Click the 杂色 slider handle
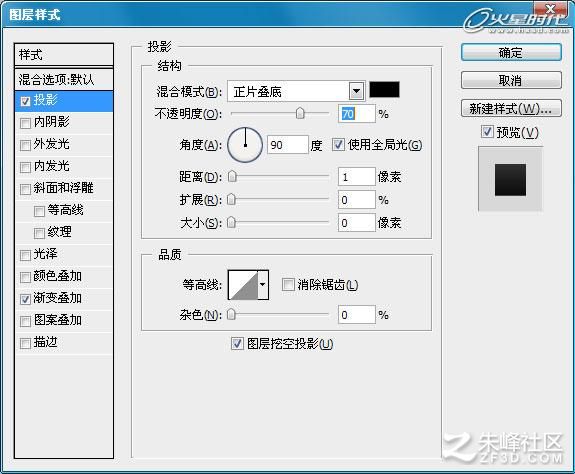This screenshot has width=575, height=474. 231,315
